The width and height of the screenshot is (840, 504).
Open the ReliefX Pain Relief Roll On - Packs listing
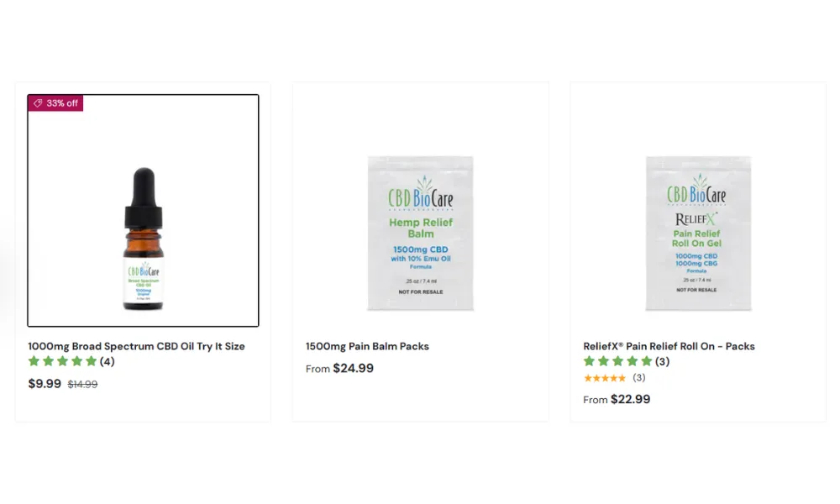pyautogui.click(x=669, y=345)
